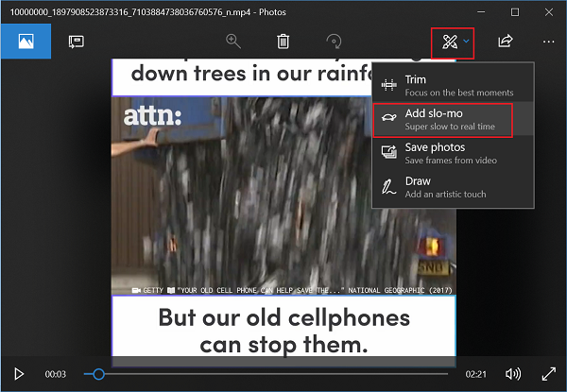Expand the Edit & Create dropdown arrow
567x392 pixels.
pyautogui.click(x=467, y=42)
